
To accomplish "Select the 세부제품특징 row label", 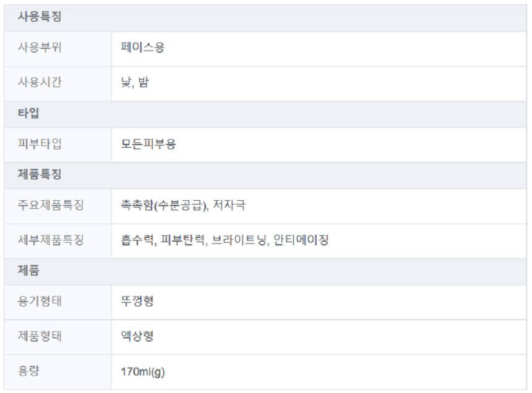I will click(x=51, y=240).
